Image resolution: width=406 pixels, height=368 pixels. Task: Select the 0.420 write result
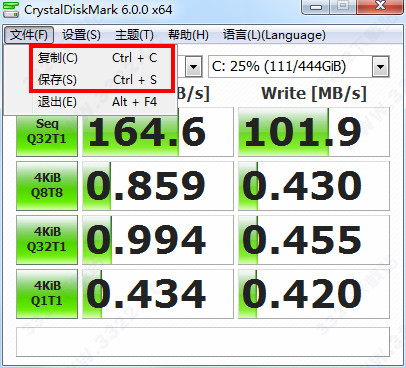(x=314, y=294)
